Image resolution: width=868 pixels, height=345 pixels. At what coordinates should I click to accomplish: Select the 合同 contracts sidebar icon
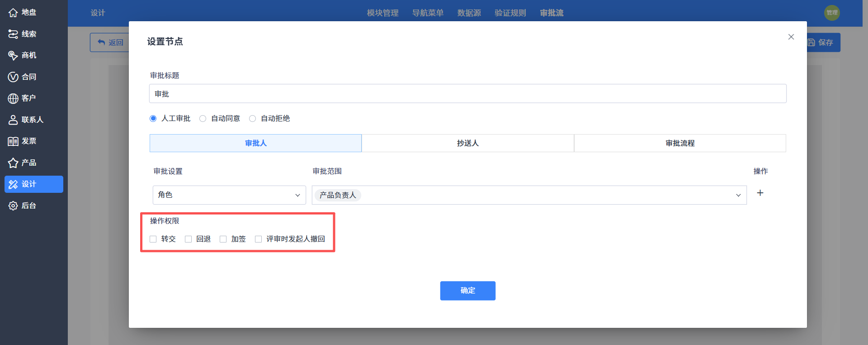(x=13, y=77)
